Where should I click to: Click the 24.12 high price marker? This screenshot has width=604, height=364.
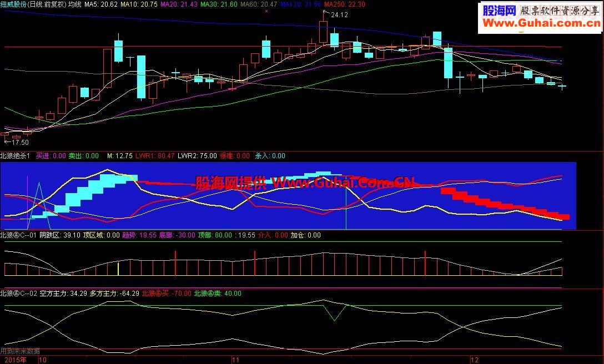(339, 15)
